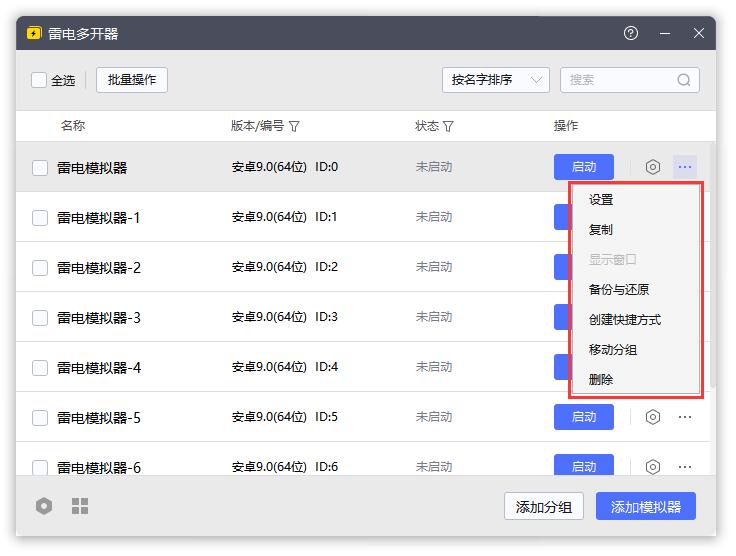Image resolution: width=736 pixels, height=556 pixels.
Task: Check the box for 雷电模拟器-6
Action: (40, 467)
